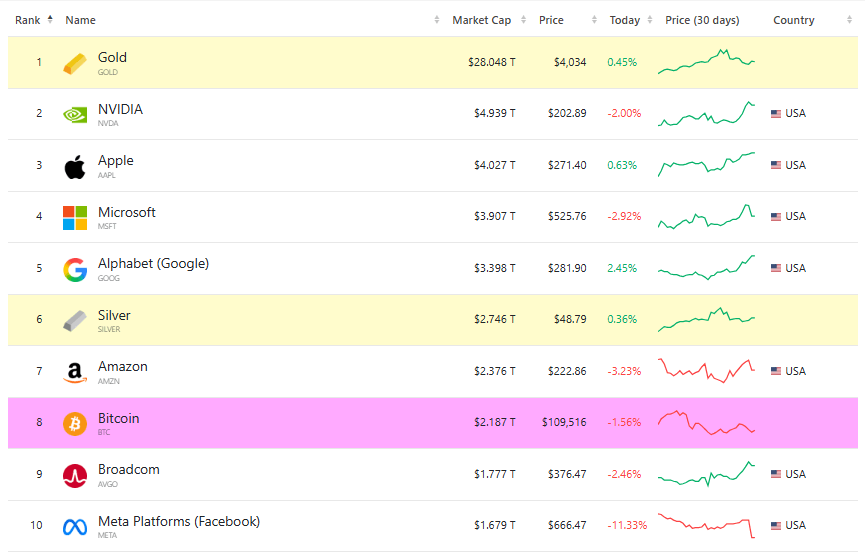The height and width of the screenshot is (553, 865).
Task: Click the Meta Platforms logo icon
Action: click(75, 526)
